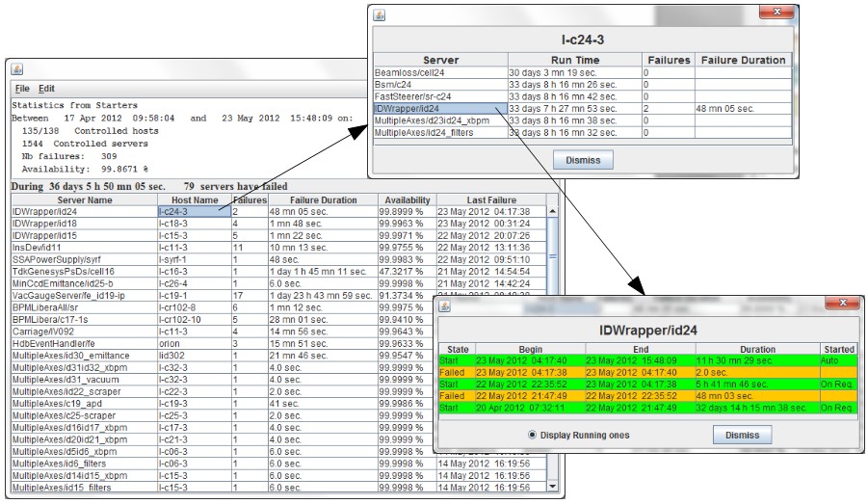
Task: Click the scroll down arrow of server table
Action: [552, 486]
